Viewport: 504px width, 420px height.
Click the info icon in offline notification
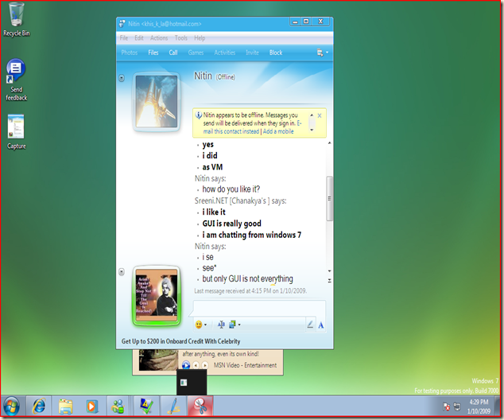click(x=199, y=115)
